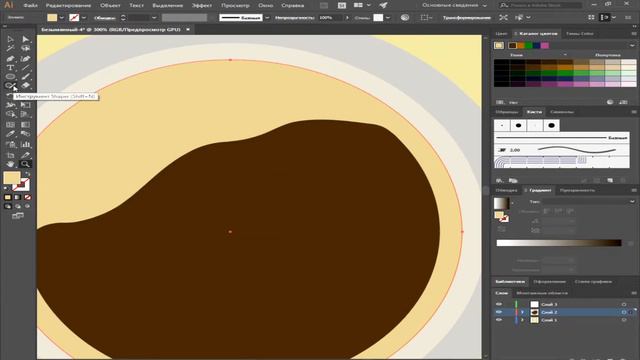Select the Curvature tool

tap(25, 58)
